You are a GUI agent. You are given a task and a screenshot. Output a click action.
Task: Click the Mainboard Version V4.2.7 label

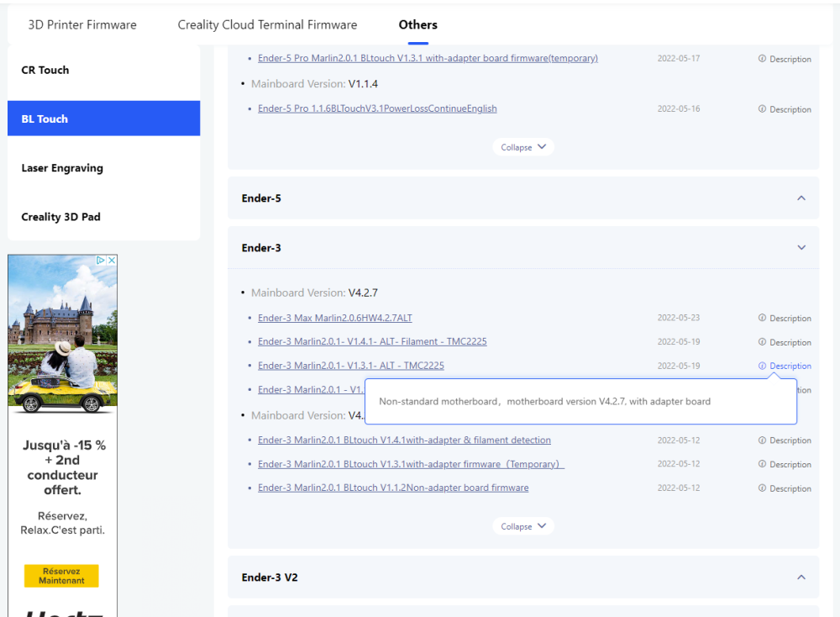tap(314, 293)
